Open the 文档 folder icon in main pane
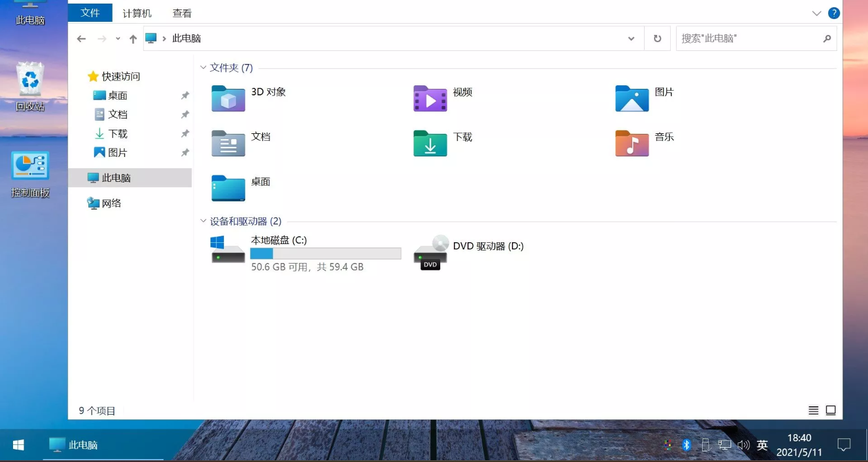The width and height of the screenshot is (868, 462). (x=228, y=143)
